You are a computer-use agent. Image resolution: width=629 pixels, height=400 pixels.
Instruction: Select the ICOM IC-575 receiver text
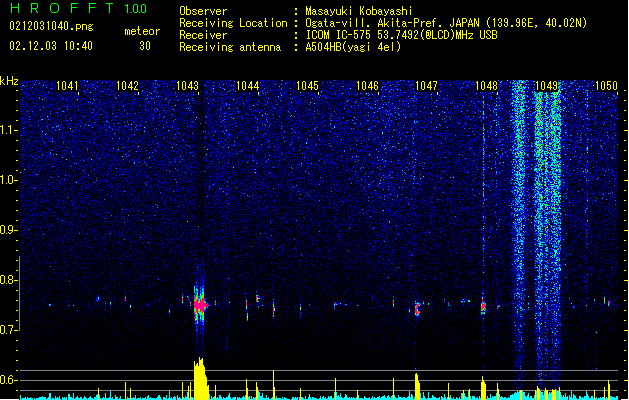point(401,35)
